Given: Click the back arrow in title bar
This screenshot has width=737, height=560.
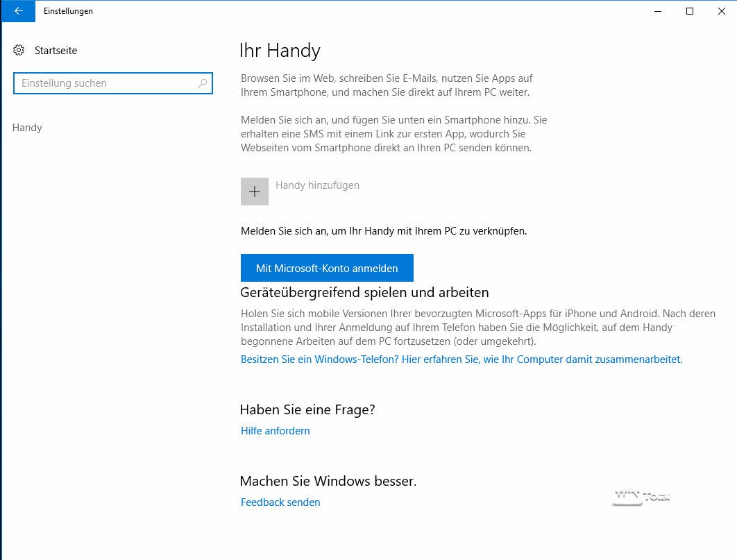Looking at the screenshot, I should tap(18, 11).
